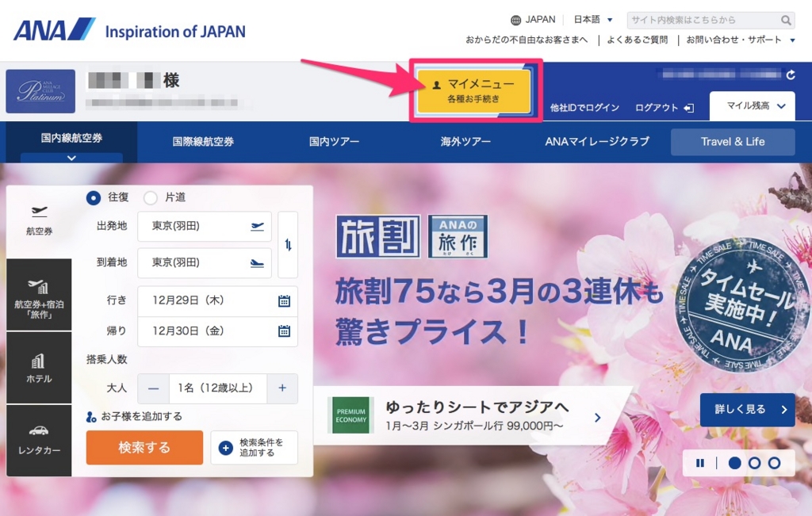
Task: Select the 国内ツアー tab
Action: pos(334,142)
